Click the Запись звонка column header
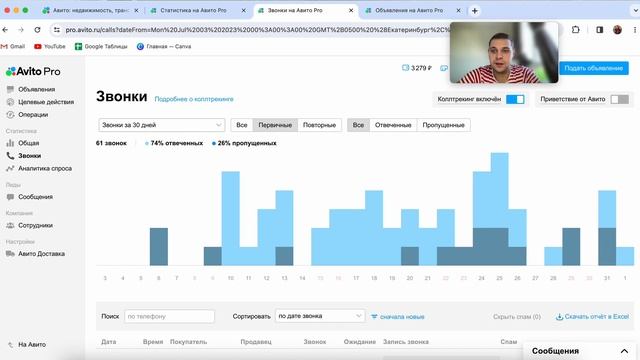Viewport: 640px width, 360px height. [406, 342]
